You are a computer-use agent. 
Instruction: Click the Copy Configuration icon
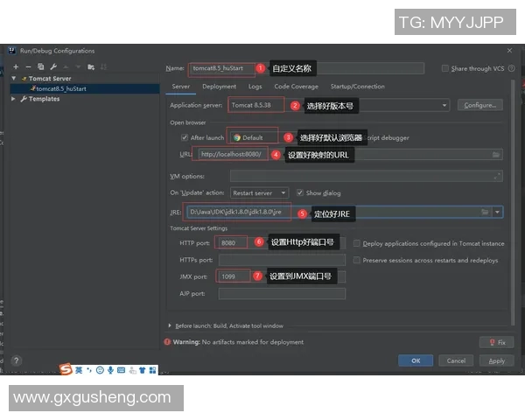coord(40,66)
